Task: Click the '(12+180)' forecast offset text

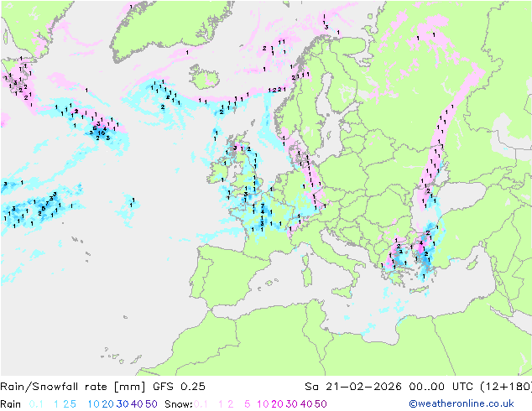Action: pyautogui.click(x=506, y=387)
